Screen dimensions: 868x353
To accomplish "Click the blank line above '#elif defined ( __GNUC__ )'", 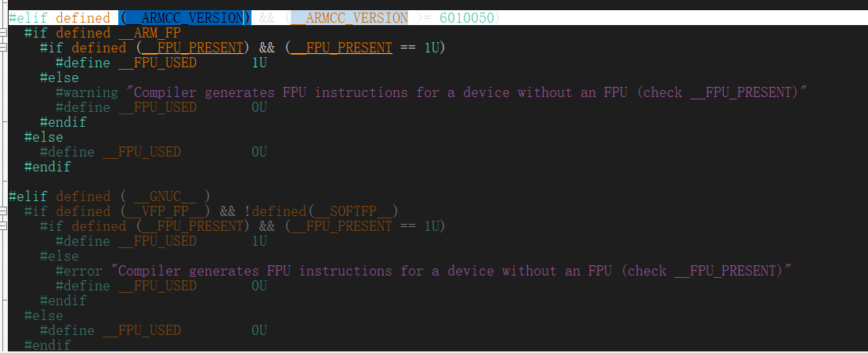I will (434, 182).
